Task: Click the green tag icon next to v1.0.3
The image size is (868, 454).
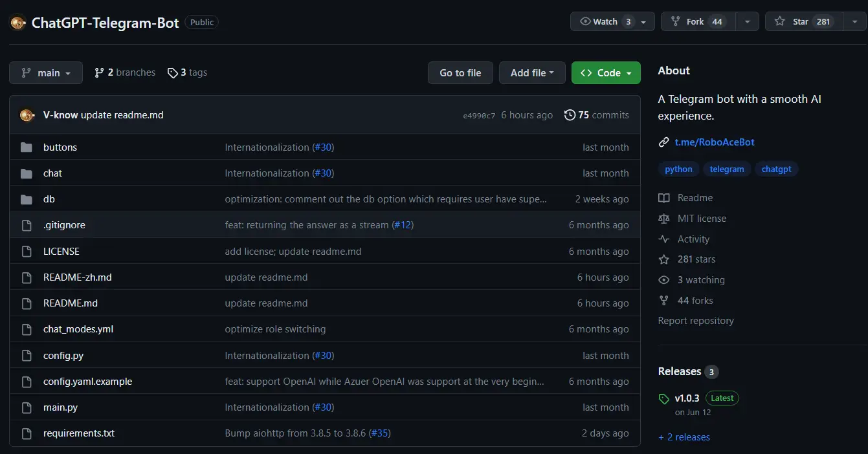Action: point(663,398)
